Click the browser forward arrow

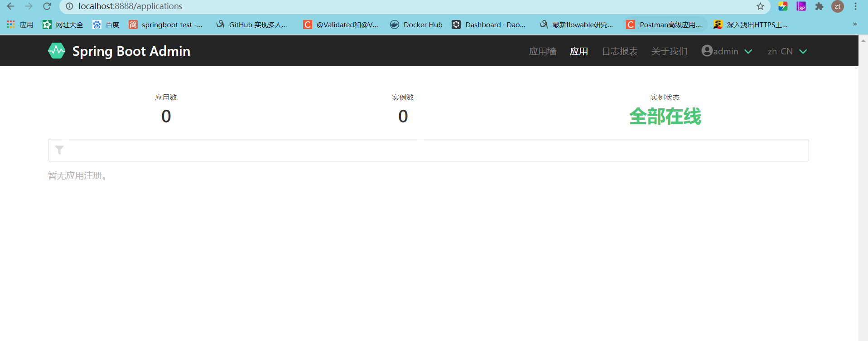(x=29, y=6)
